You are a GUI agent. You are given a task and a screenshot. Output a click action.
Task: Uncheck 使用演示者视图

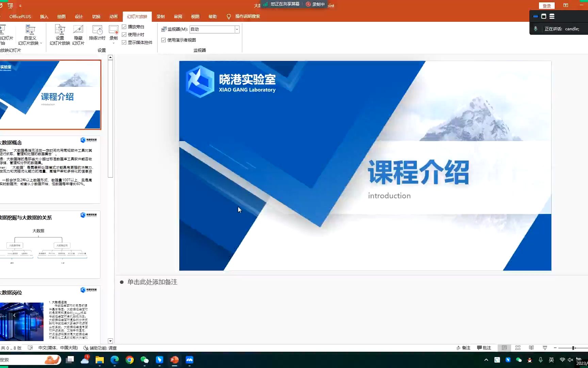[164, 40]
